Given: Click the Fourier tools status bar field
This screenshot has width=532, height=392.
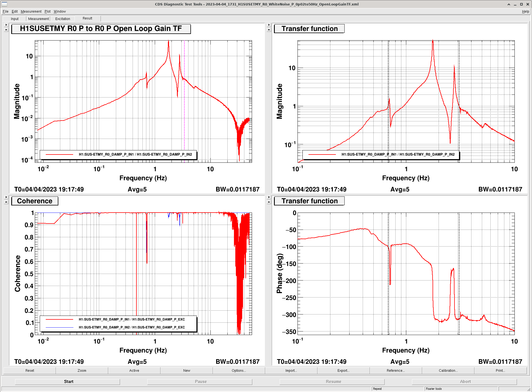Looking at the screenshot, I should click(x=461, y=389).
